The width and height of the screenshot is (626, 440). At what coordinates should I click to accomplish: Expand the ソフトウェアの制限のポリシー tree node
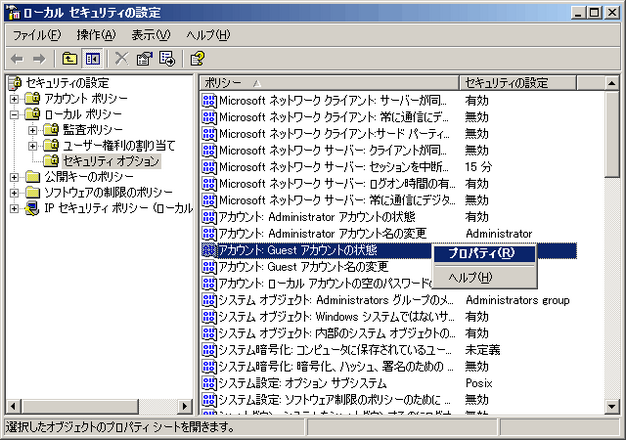pos(14,193)
